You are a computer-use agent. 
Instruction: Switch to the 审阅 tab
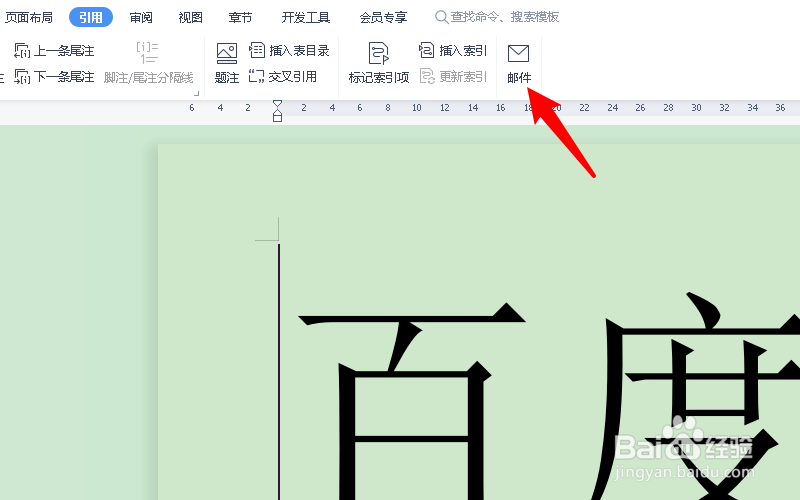point(141,17)
